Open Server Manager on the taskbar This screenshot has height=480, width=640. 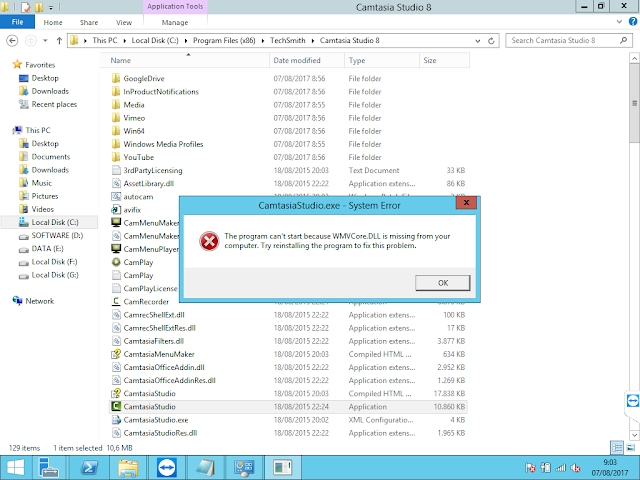(x=49, y=468)
